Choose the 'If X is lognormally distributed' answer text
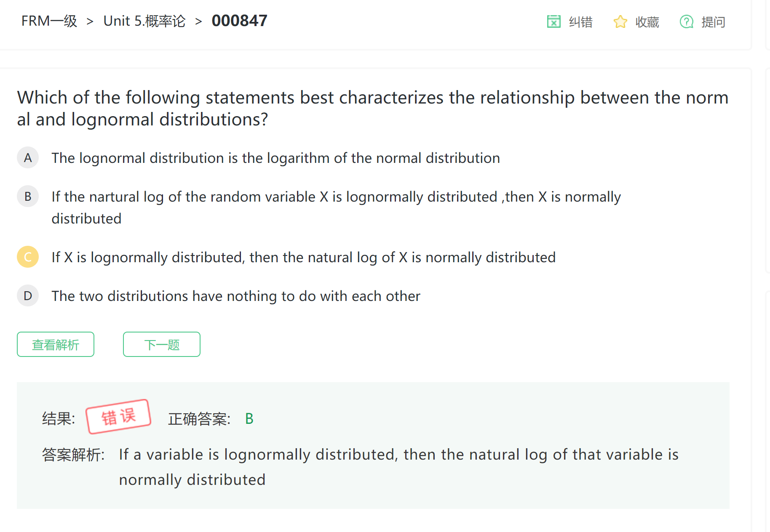Screen dimensions: 770x532 click(x=303, y=258)
